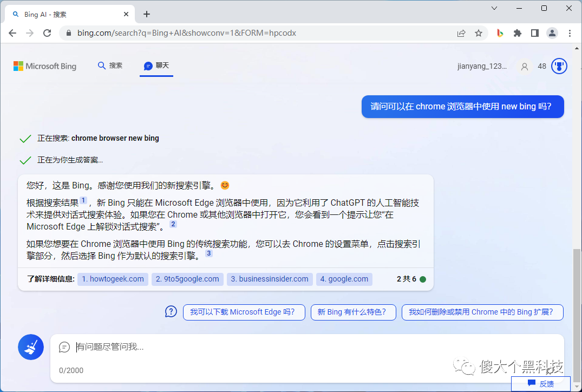Click the question mark icon beside suggestions
Screen dimensions: 582x392
[171, 312]
